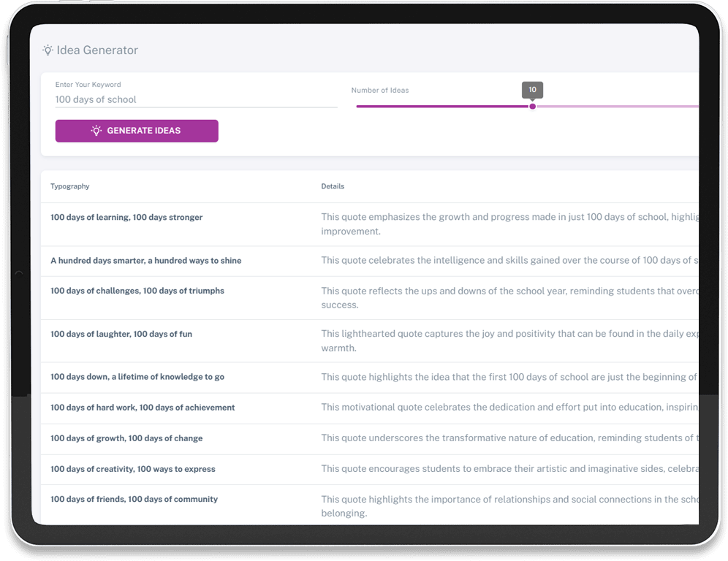Click the Typography column header
This screenshot has width=728, height=561.
pyautogui.click(x=70, y=186)
